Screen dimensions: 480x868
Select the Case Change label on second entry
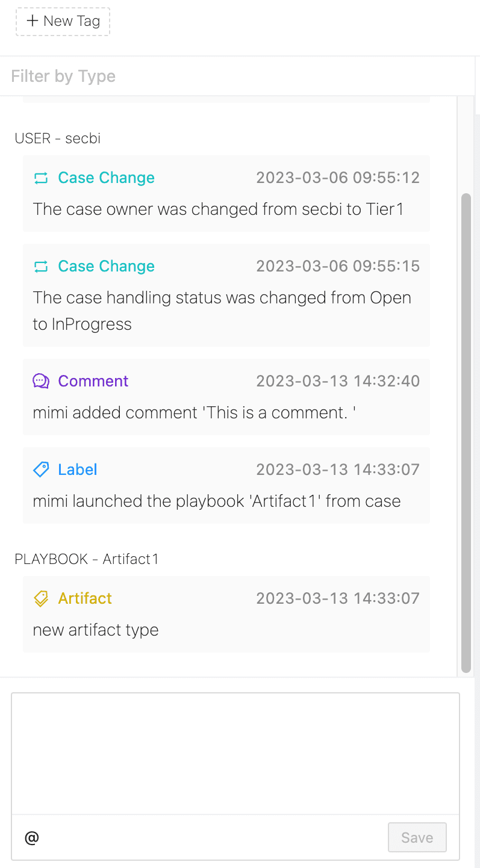pos(106,266)
